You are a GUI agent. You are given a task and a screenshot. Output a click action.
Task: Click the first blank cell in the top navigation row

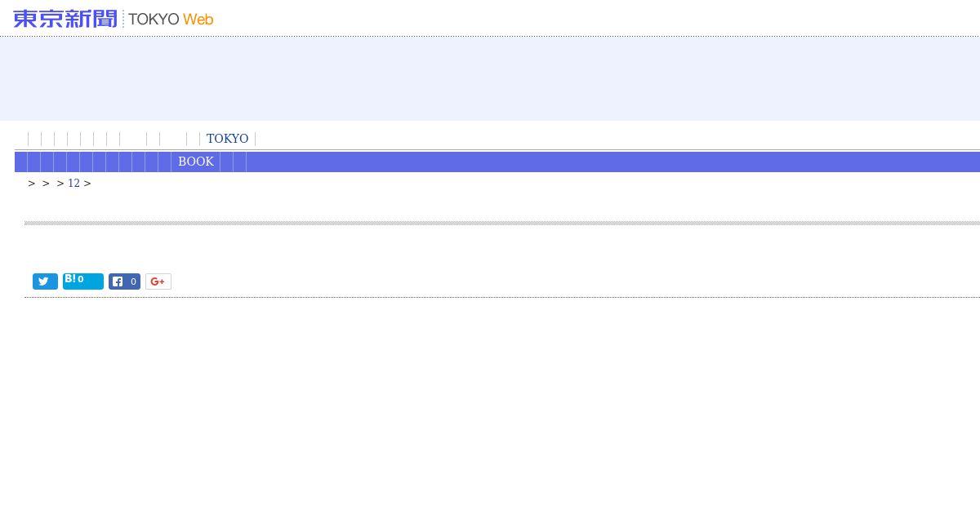tap(34, 139)
